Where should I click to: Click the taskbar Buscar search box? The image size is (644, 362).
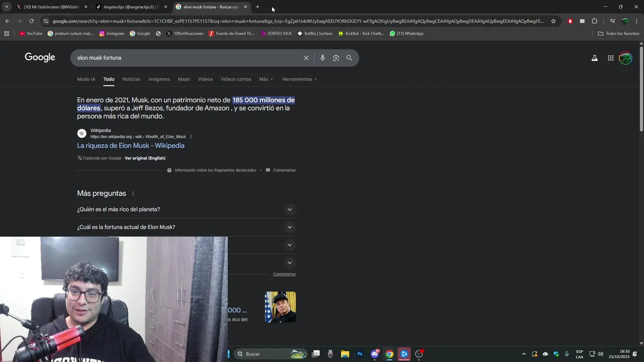point(271,354)
